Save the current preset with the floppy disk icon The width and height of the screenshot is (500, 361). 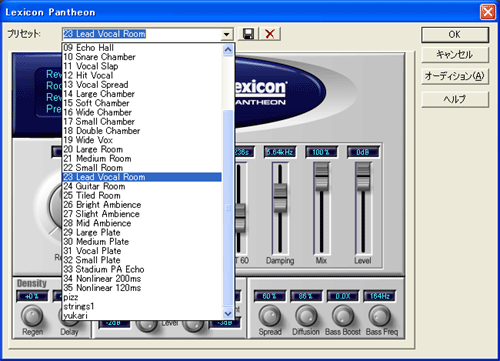pyautogui.click(x=248, y=34)
